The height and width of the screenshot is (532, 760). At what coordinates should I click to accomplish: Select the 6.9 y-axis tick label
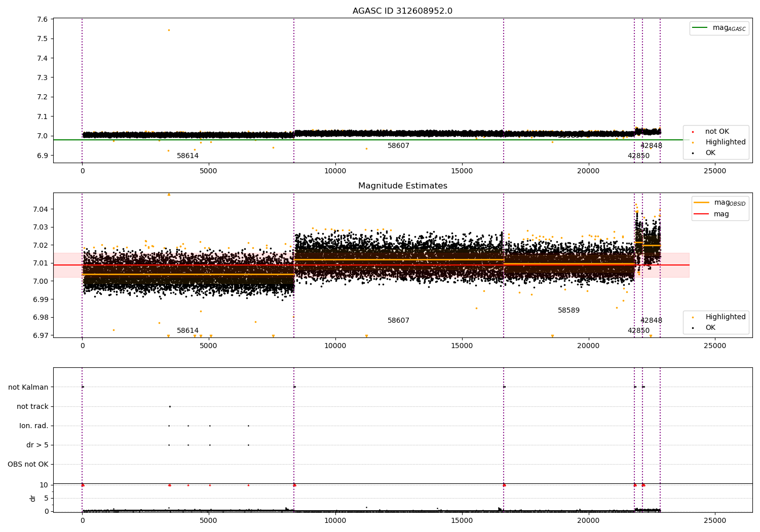point(43,156)
